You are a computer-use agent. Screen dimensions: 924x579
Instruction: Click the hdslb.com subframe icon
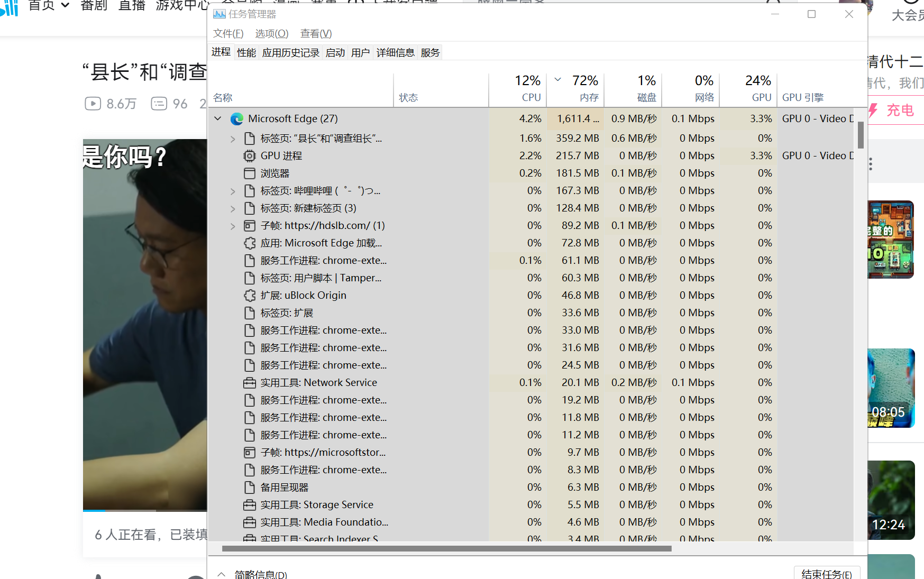[249, 226]
